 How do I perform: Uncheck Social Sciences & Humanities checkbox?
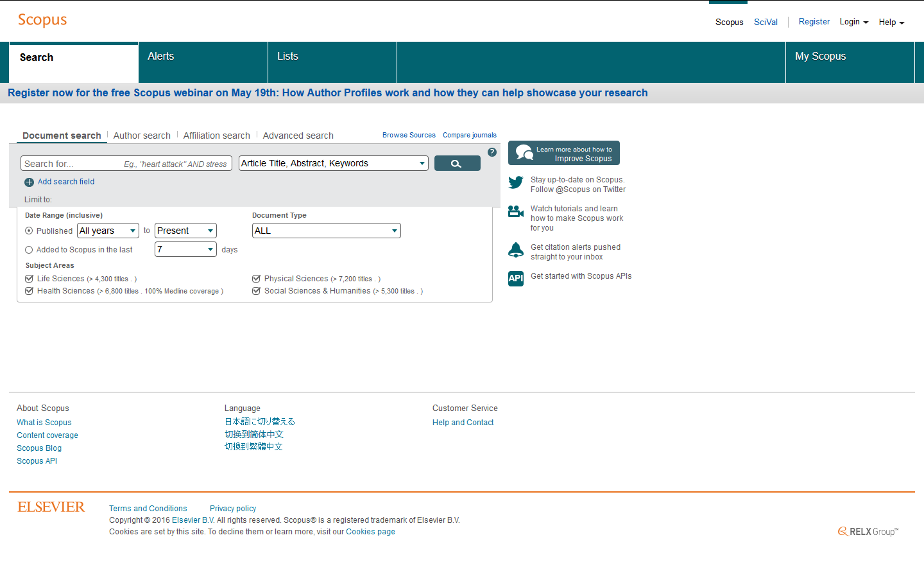click(x=256, y=291)
